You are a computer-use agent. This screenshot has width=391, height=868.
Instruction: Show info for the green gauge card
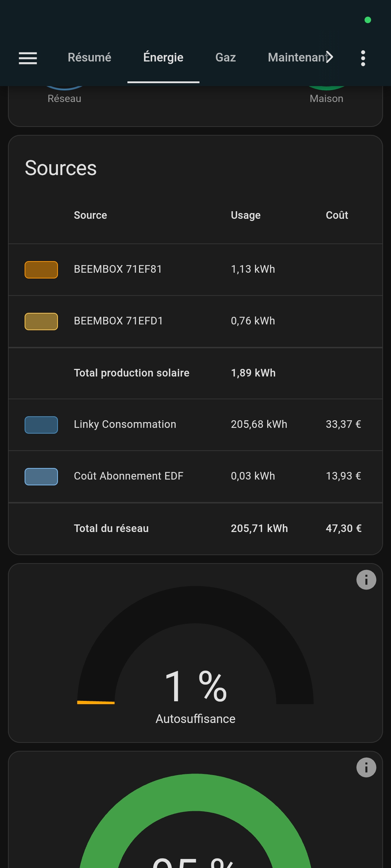366,767
